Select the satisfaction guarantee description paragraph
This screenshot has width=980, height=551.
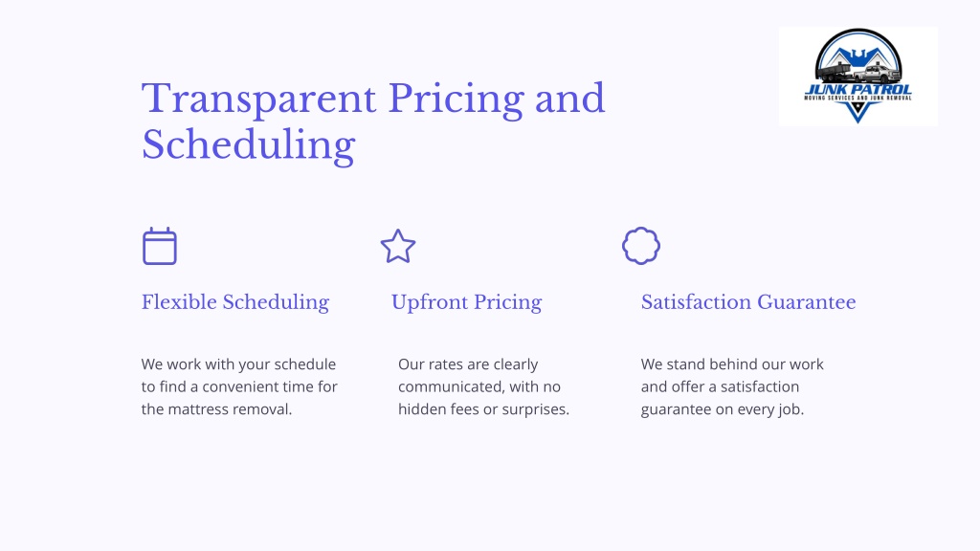pyautogui.click(x=732, y=386)
